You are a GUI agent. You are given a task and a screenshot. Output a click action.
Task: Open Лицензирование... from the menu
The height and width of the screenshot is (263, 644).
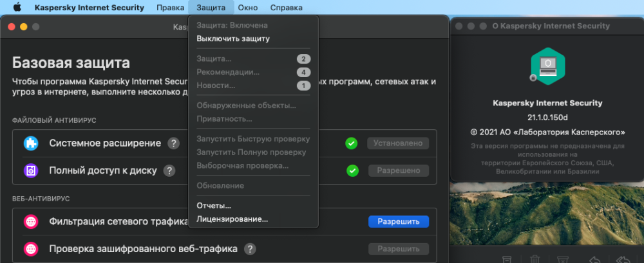[253, 219]
